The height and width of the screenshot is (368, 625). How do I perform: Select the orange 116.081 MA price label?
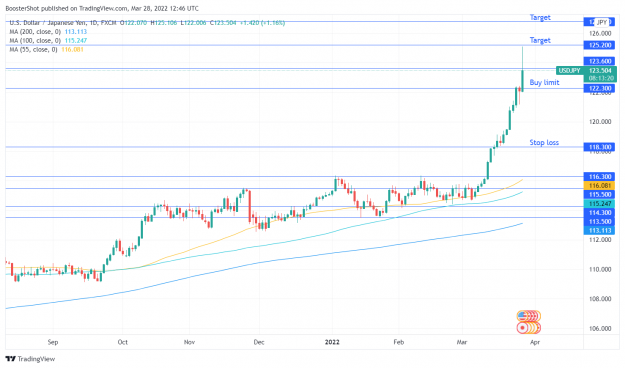click(x=600, y=186)
